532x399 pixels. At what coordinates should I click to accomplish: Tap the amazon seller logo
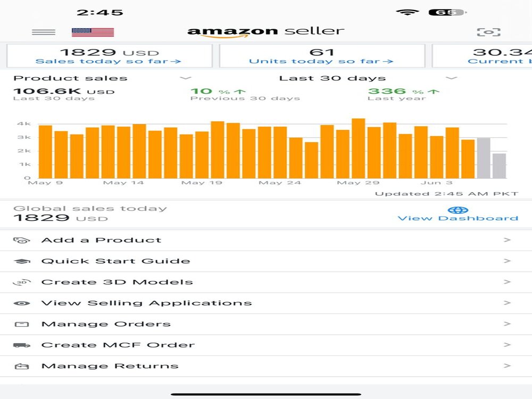pyautogui.click(x=265, y=31)
